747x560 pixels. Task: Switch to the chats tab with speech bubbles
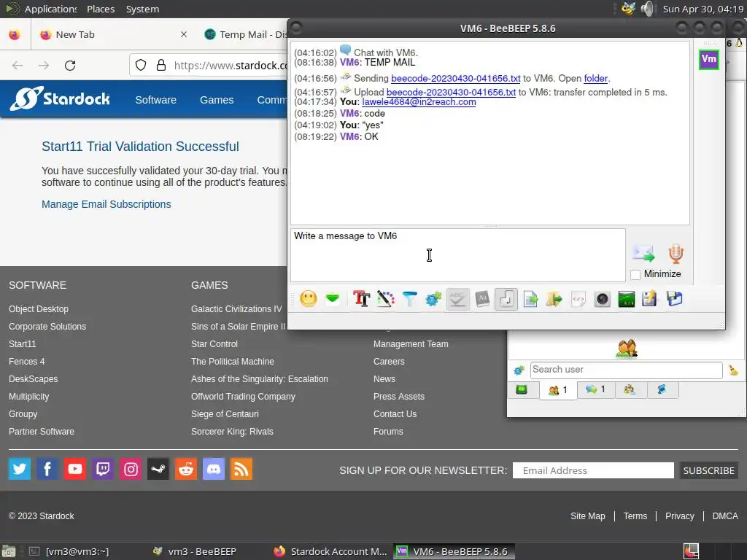click(595, 389)
